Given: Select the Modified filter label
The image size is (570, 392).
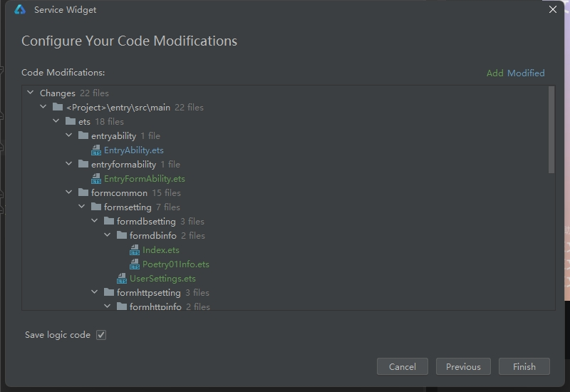Looking at the screenshot, I should pyautogui.click(x=526, y=73).
